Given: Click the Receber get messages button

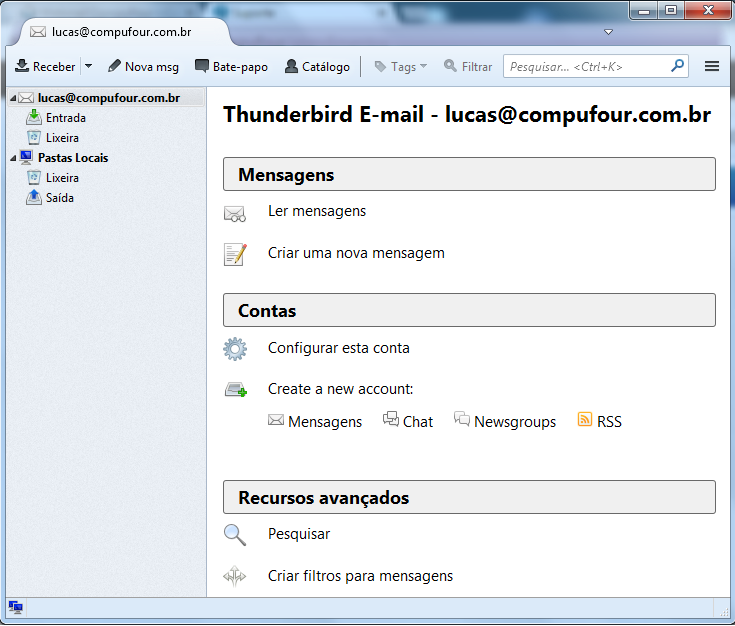Looking at the screenshot, I should [45, 67].
